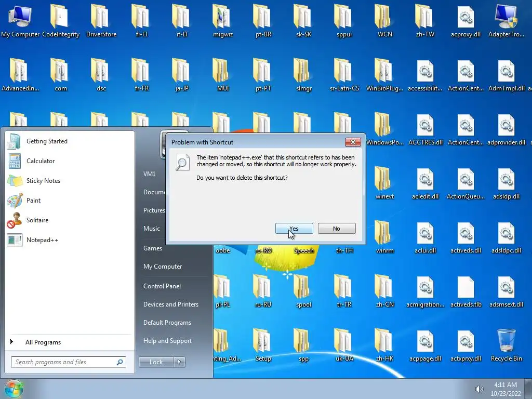Select the WinBioPlug... folder icon
Image resolution: width=532 pixels, height=399 pixels.
click(384, 75)
